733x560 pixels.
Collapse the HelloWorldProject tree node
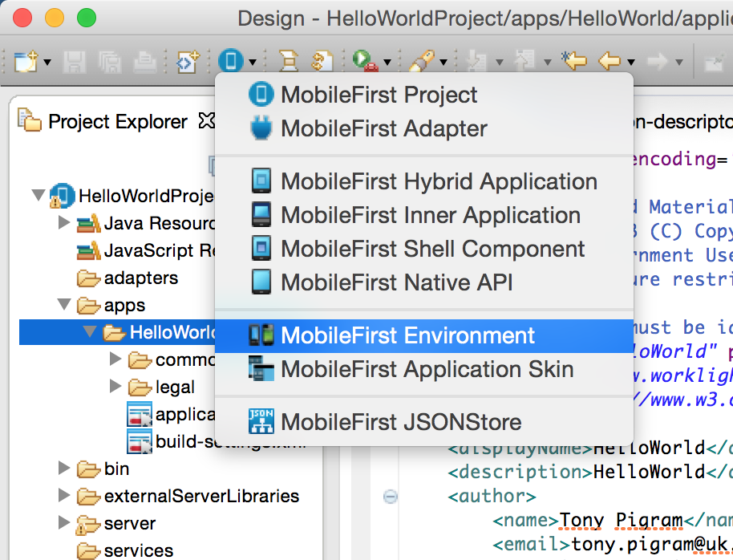[x=38, y=195]
